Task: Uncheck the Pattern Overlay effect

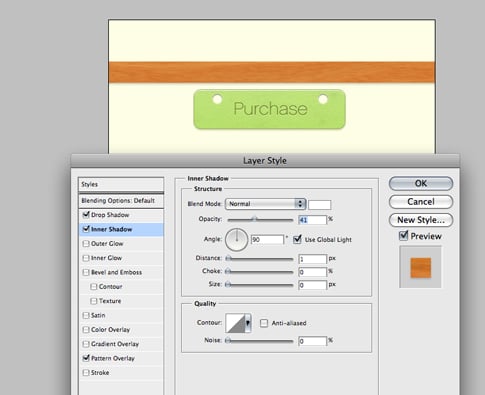Action: [86, 358]
